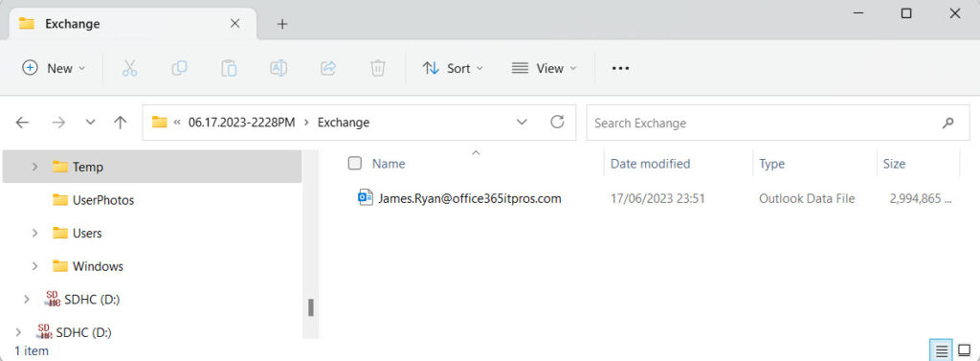This screenshot has height=361, width=980.
Task: Sort by Name column header
Action: pyautogui.click(x=389, y=164)
